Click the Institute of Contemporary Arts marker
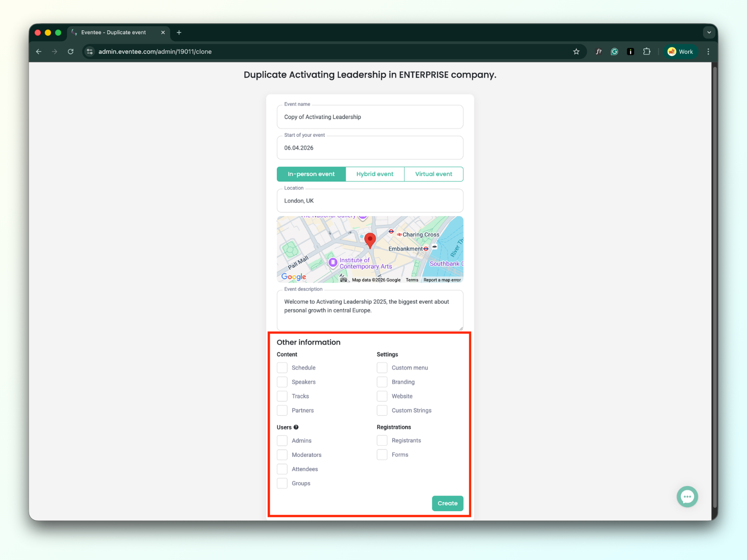 [333, 262]
